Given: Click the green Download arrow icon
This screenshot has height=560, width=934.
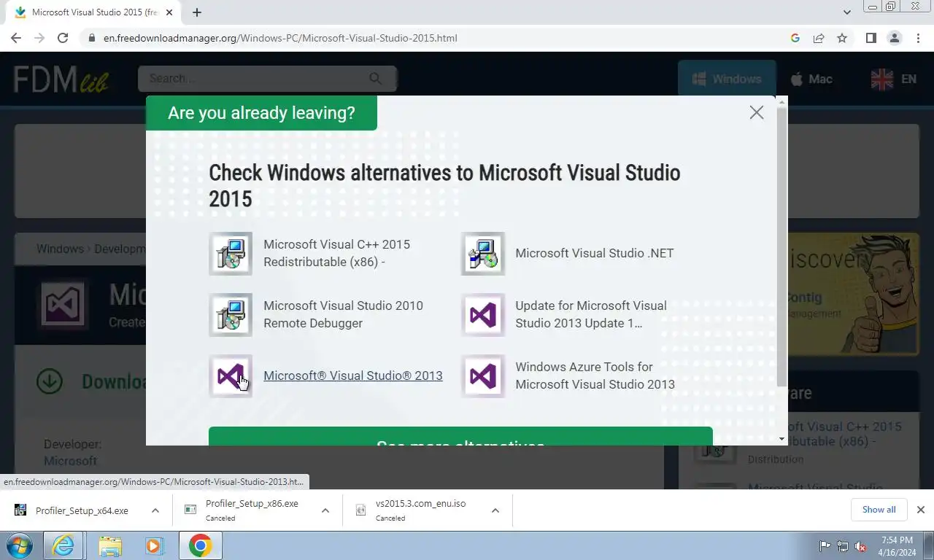Looking at the screenshot, I should pos(50,381).
